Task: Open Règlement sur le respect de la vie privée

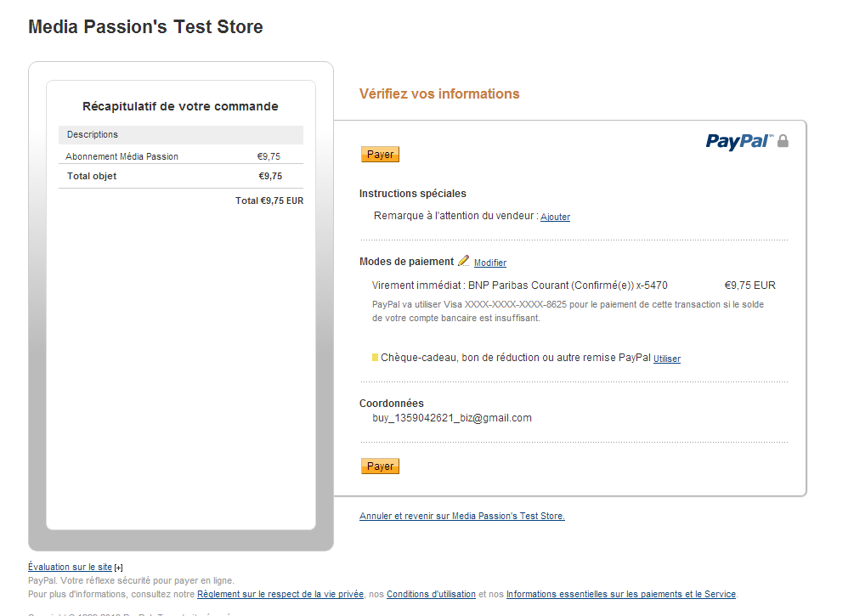Action: point(280,594)
